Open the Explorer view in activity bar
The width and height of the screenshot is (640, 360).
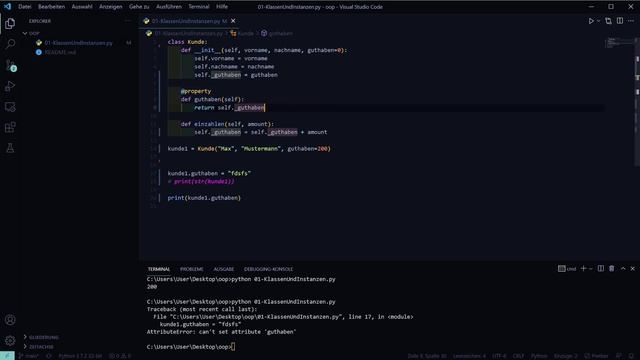(x=10, y=24)
